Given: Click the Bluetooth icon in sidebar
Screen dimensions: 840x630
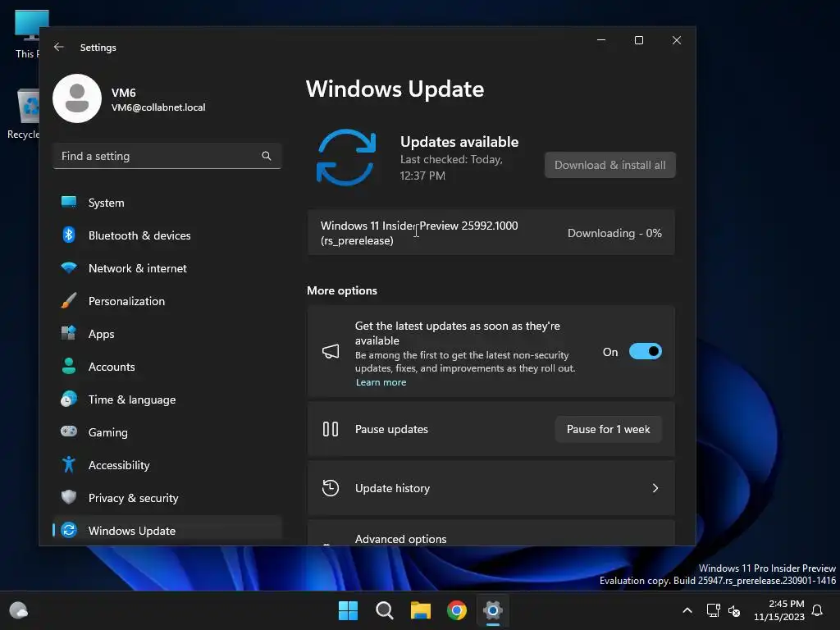Looking at the screenshot, I should tap(69, 235).
